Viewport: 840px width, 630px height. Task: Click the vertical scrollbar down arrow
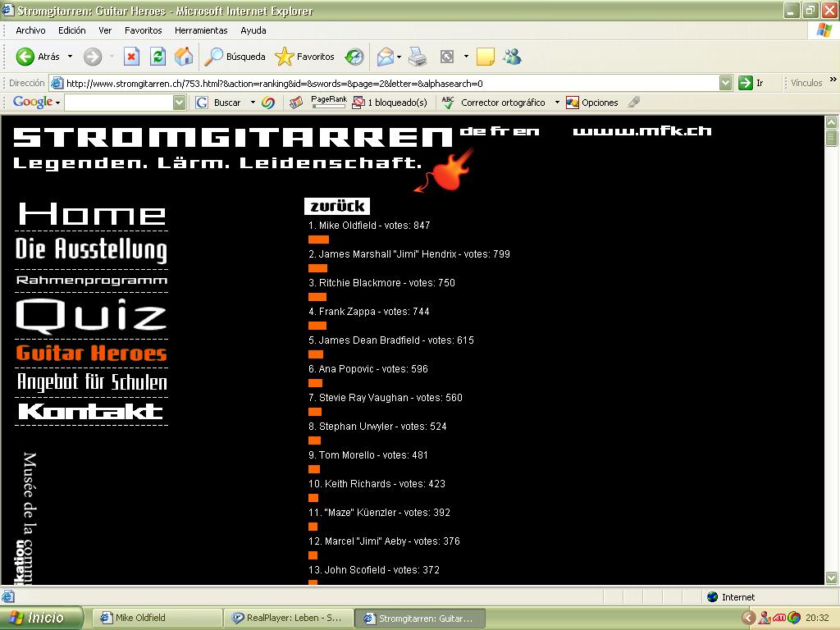[831, 578]
